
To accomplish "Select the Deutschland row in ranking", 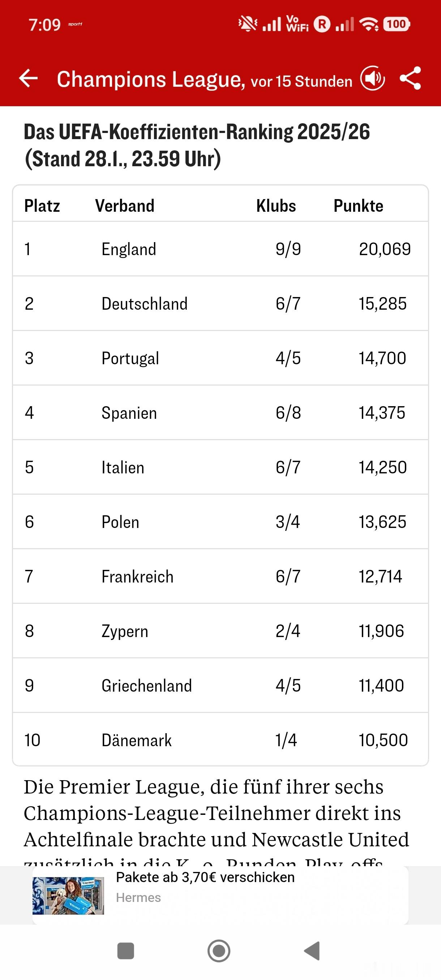I will point(220,304).
